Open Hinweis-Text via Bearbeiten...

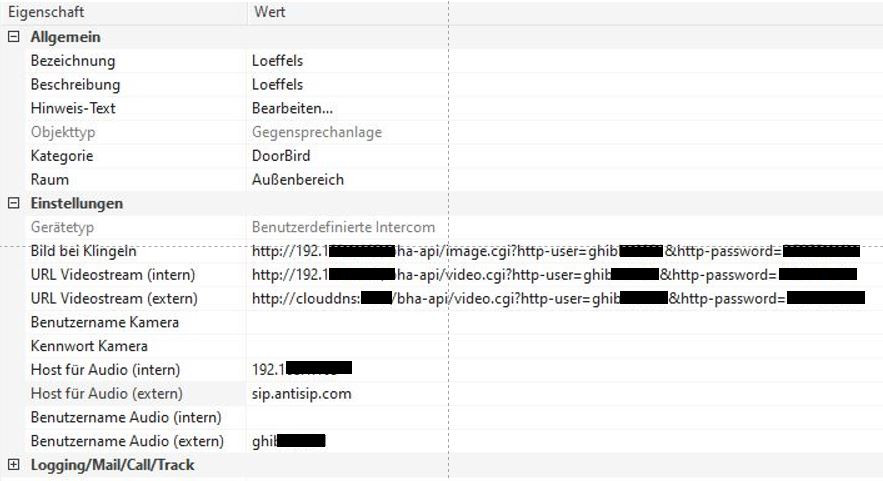pyautogui.click(x=292, y=108)
